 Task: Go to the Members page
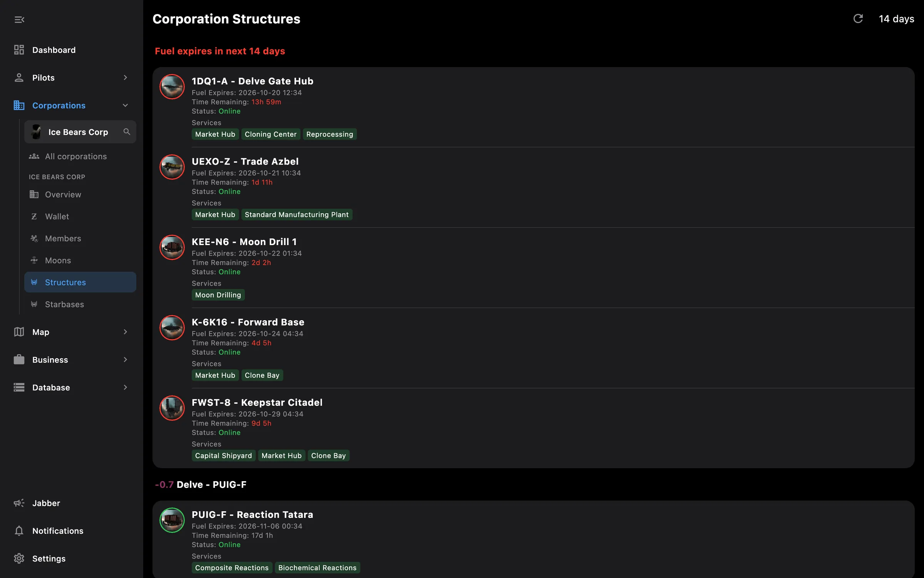80,238
